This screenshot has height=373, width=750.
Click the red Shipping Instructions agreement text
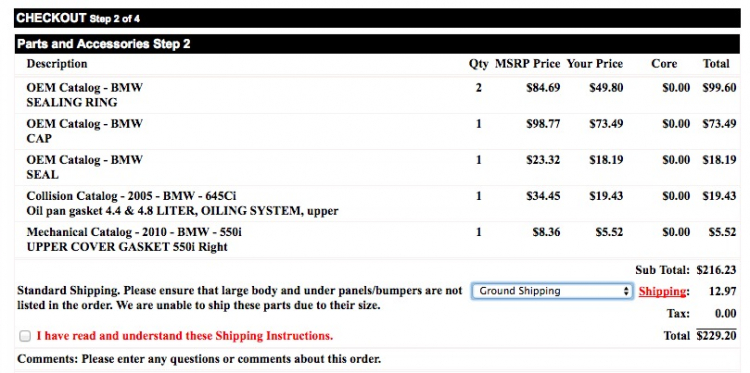184,336
